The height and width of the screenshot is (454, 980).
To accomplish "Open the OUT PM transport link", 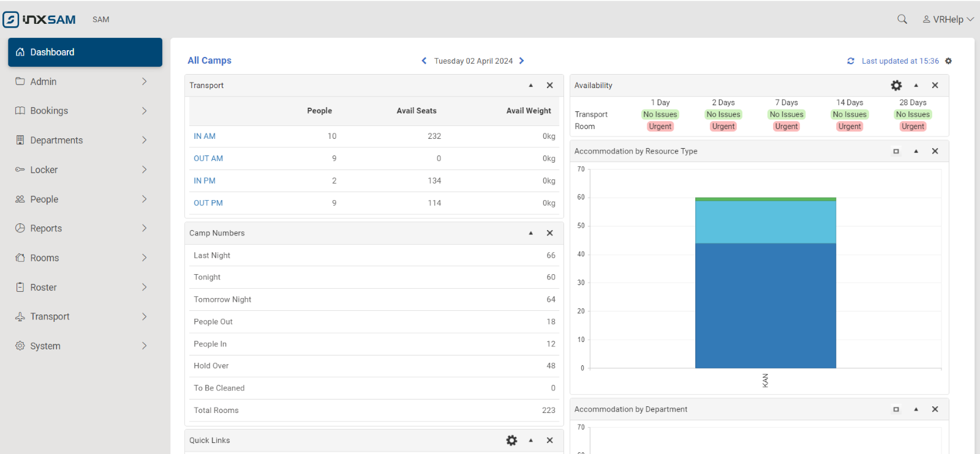I will [208, 203].
